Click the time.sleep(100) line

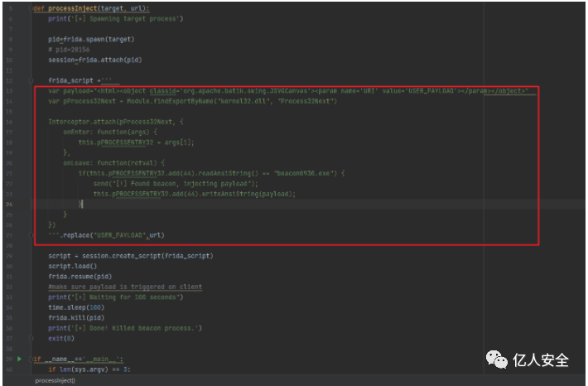[76, 307]
